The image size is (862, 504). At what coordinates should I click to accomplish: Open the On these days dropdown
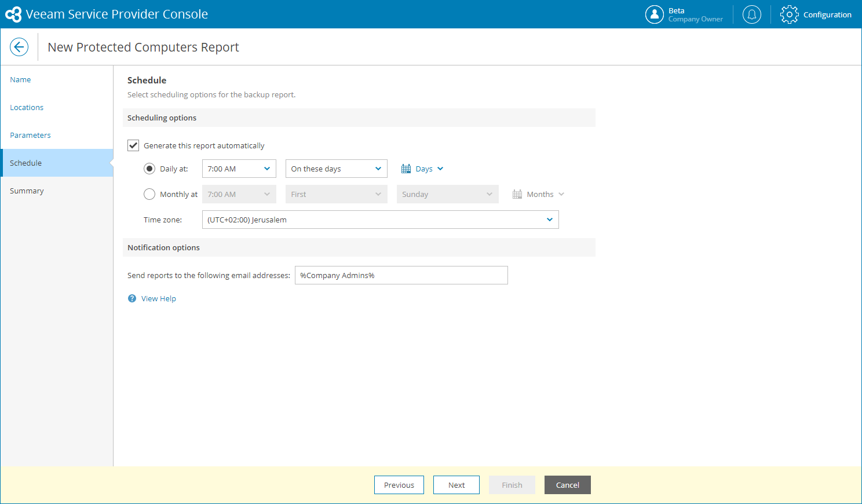pyautogui.click(x=337, y=169)
